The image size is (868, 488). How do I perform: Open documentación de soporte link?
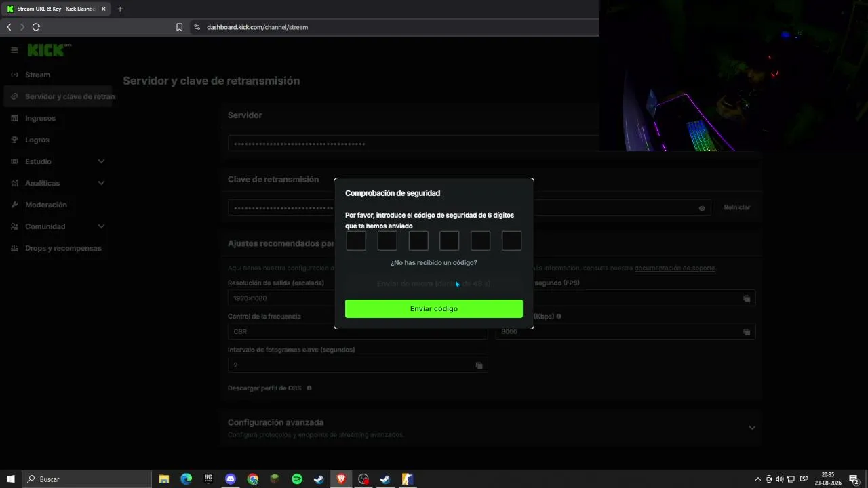pyautogui.click(x=674, y=268)
